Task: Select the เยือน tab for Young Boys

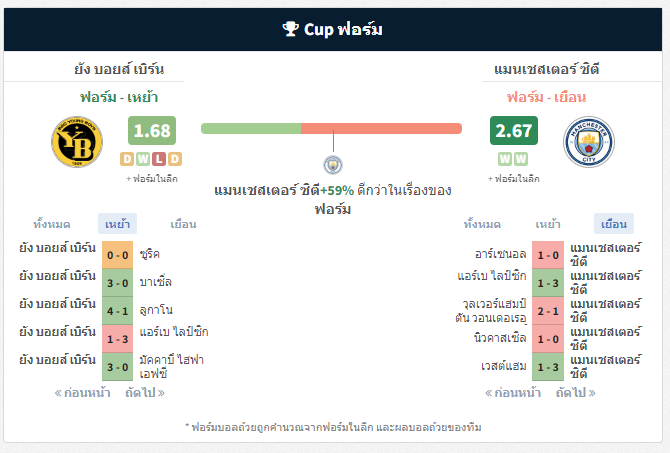Action: pos(183,224)
